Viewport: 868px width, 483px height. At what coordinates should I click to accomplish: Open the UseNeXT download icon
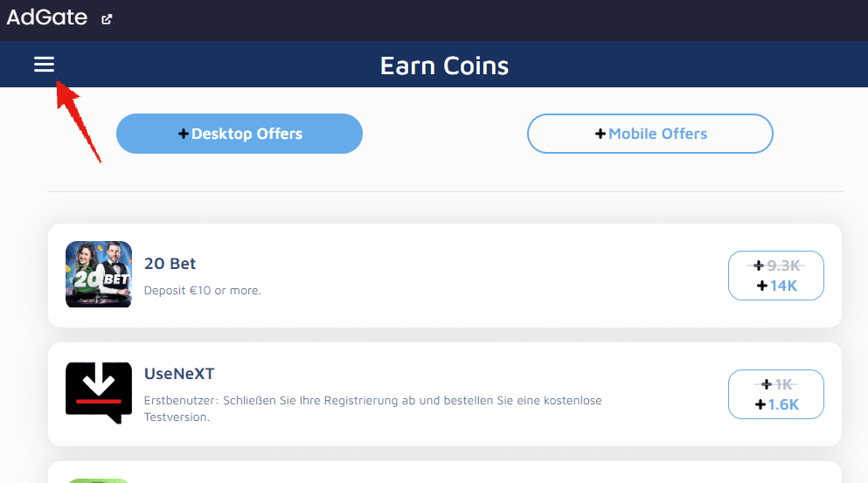[x=99, y=393]
